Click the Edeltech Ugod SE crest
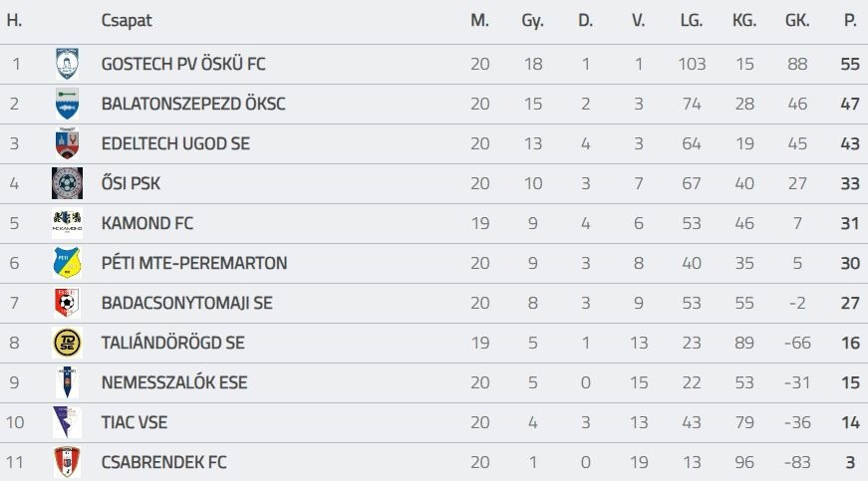This screenshot has width=868, height=481. 67,144
